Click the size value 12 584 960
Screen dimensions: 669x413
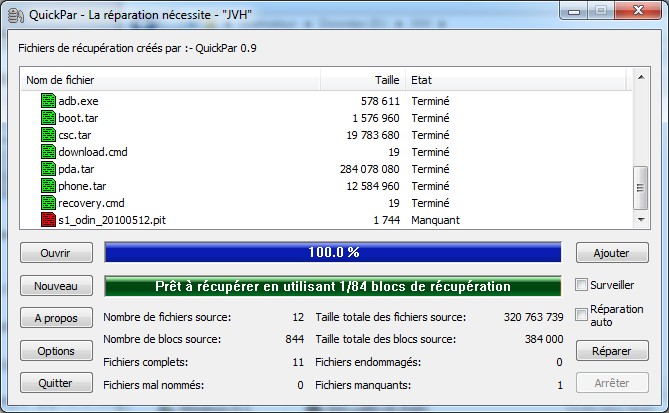pyautogui.click(x=373, y=186)
